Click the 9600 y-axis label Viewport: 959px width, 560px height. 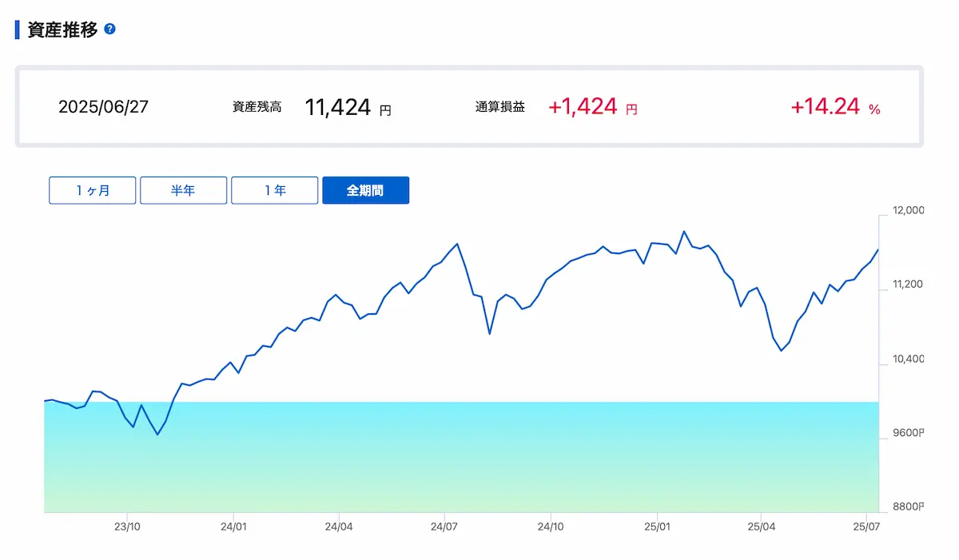909,433
